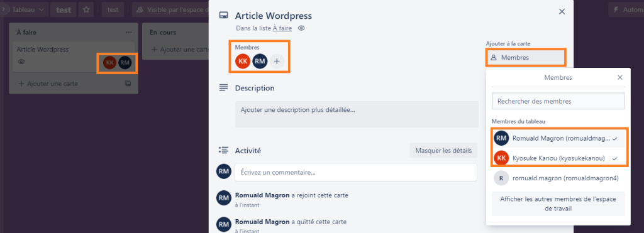
Task: Click the description text area
Action: click(x=357, y=114)
